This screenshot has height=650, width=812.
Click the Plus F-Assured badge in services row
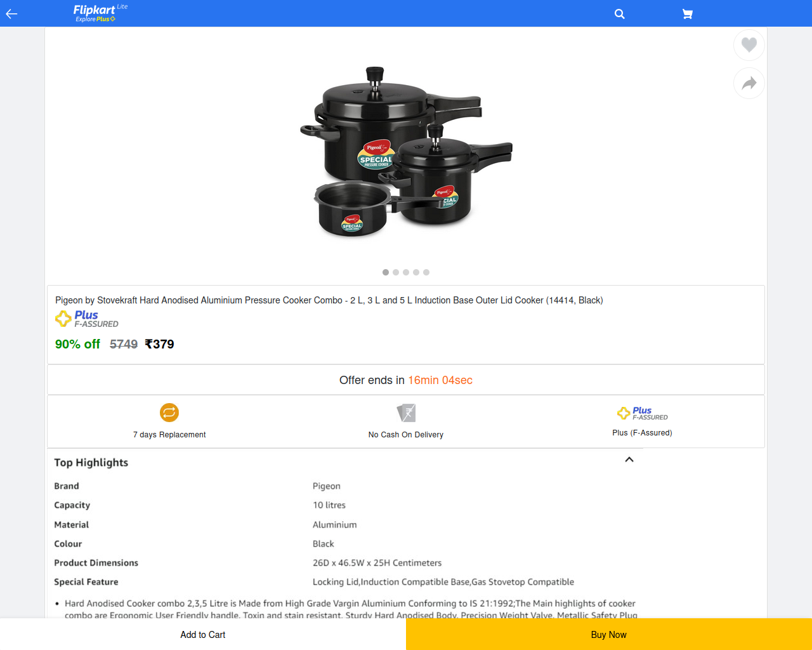[x=642, y=413]
